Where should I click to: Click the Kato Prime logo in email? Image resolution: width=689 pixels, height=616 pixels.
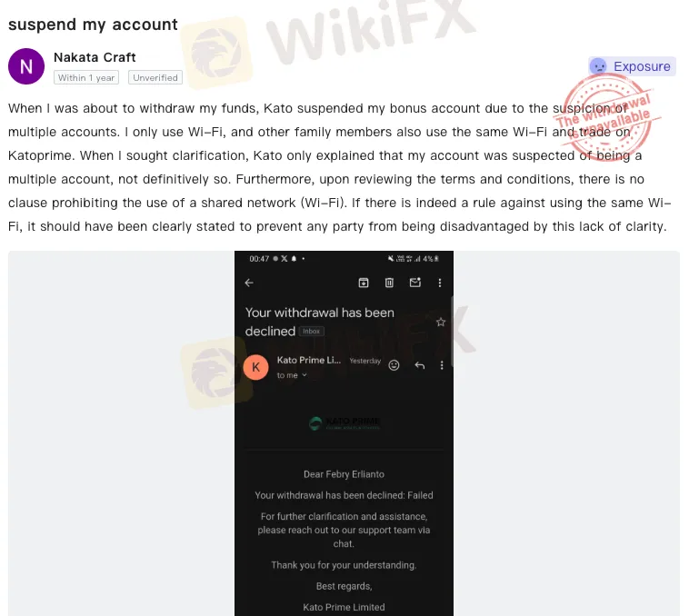click(x=344, y=423)
